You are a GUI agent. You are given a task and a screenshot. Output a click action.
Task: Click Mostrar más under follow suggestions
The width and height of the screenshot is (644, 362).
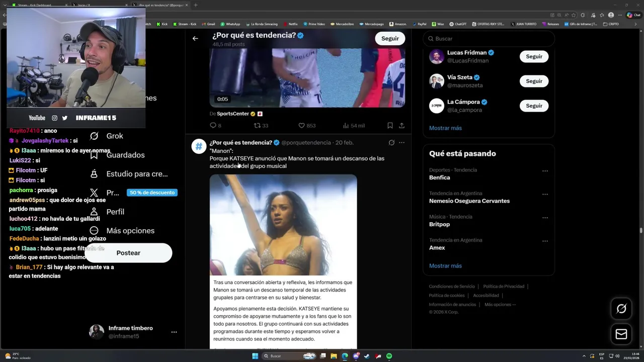coord(445,128)
